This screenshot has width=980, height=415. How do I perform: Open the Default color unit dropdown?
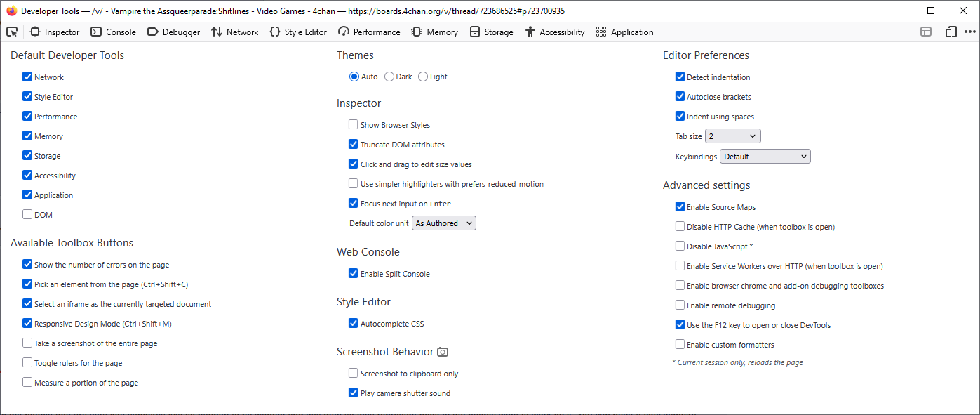pyautogui.click(x=444, y=223)
